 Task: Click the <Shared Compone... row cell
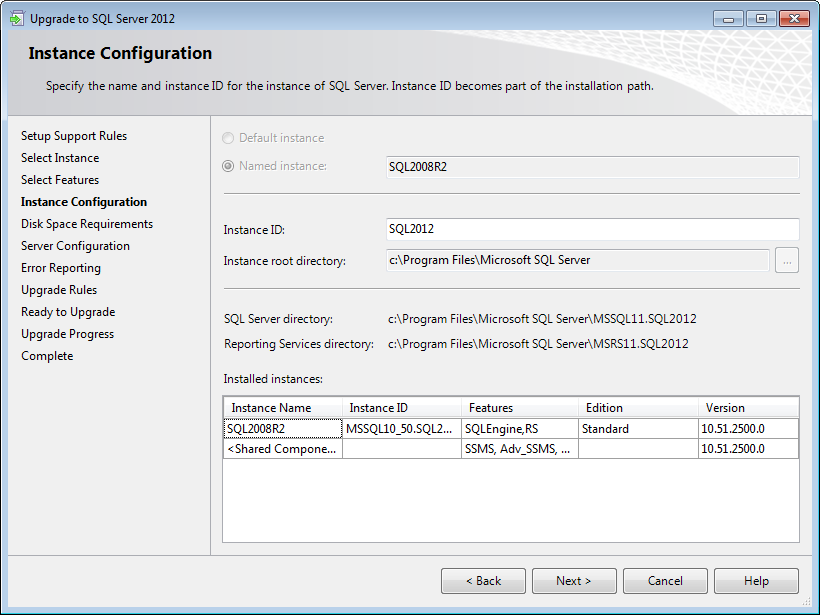[283, 449]
